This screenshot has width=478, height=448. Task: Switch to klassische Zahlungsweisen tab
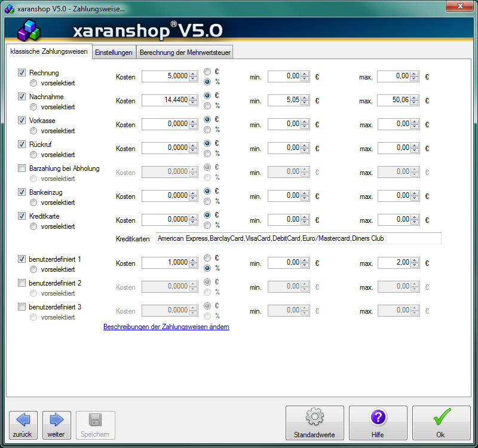pyautogui.click(x=49, y=51)
